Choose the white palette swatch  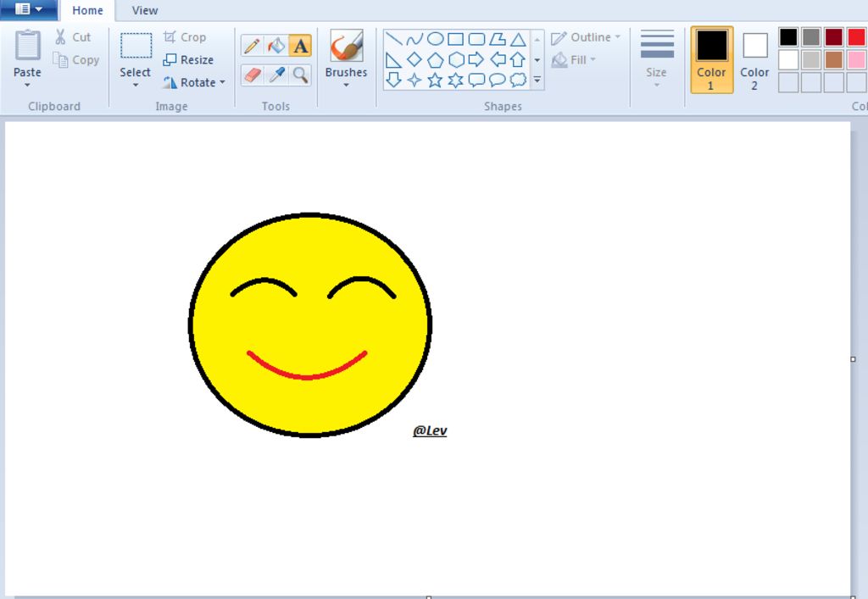click(788, 60)
